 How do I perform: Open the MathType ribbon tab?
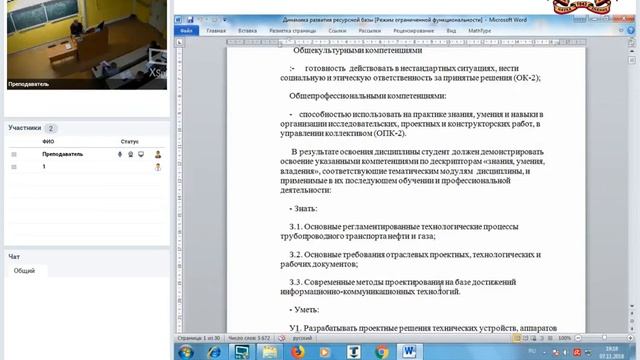coord(480,31)
